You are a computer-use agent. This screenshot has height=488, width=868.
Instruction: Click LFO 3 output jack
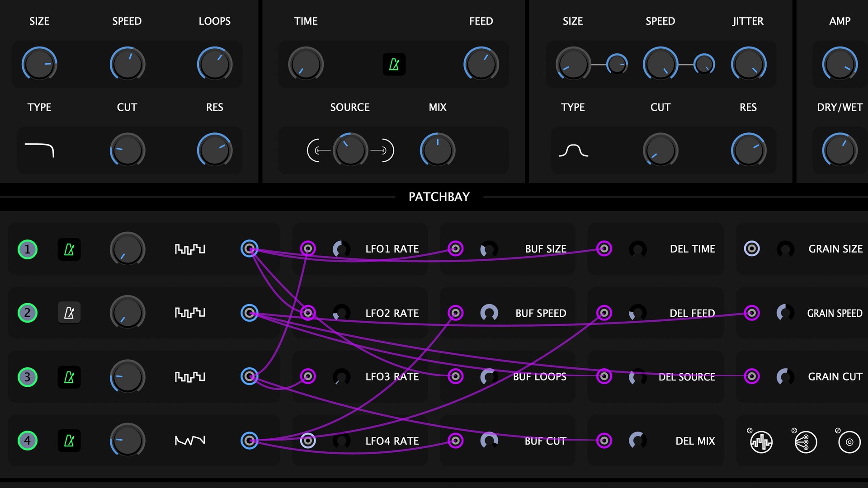click(250, 376)
